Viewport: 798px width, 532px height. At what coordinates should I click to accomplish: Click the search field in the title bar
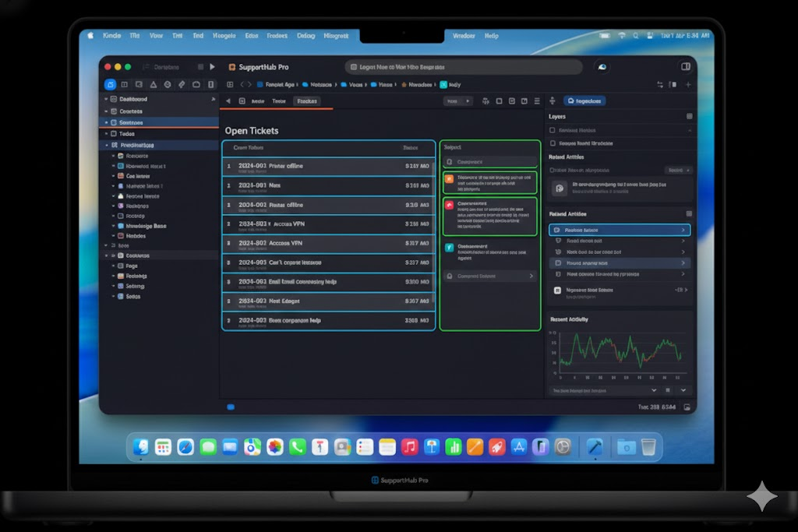tap(463, 67)
